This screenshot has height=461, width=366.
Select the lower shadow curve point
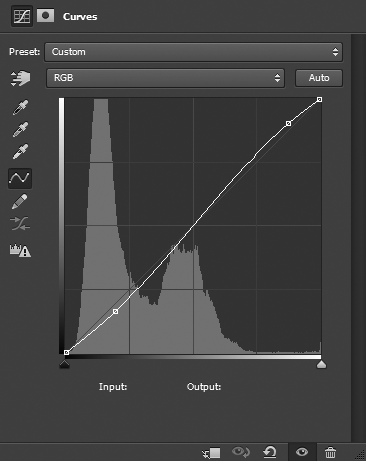(x=115, y=311)
